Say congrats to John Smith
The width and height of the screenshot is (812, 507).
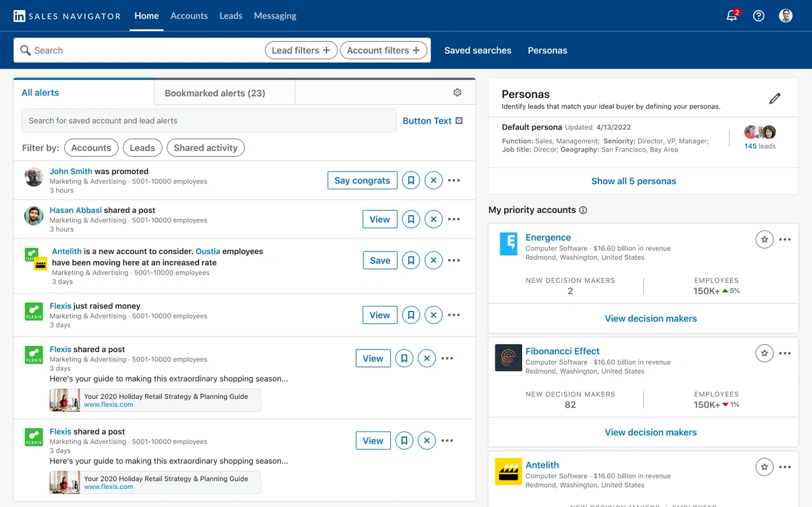click(x=362, y=180)
